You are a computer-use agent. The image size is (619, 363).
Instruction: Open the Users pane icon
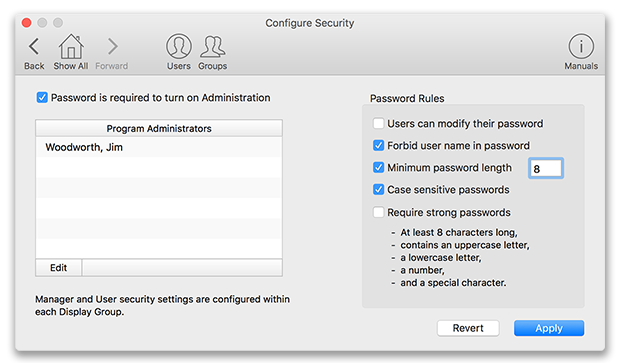coord(179,46)
